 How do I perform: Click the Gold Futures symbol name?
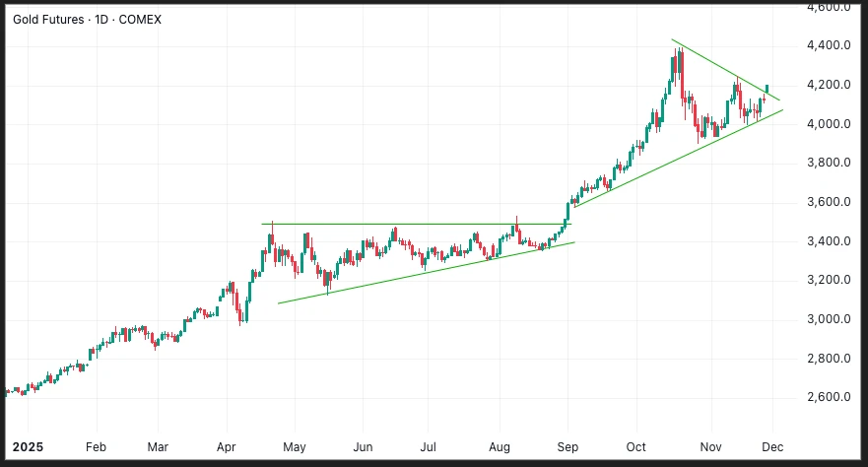click(x=46, y=20)
